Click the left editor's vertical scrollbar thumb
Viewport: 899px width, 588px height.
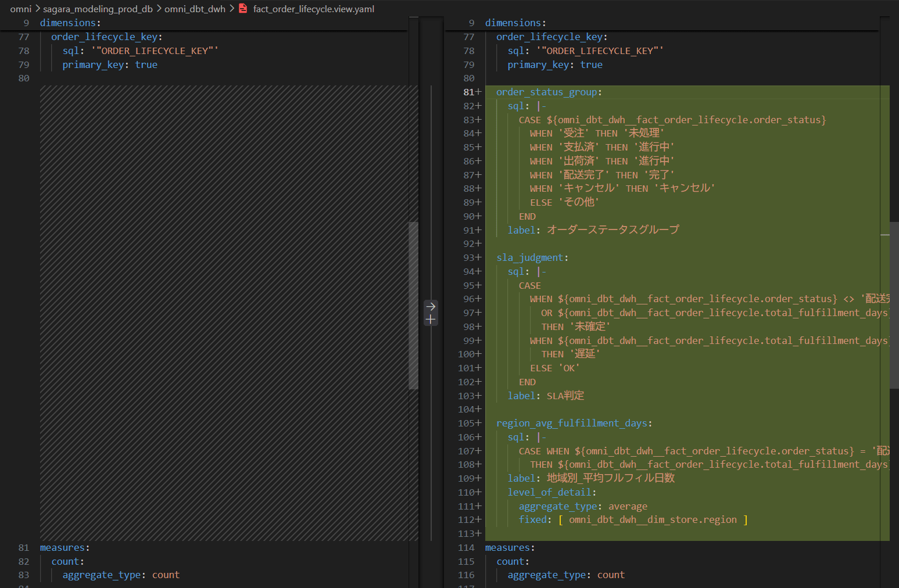pyautogui.click(x=413, y=305)
